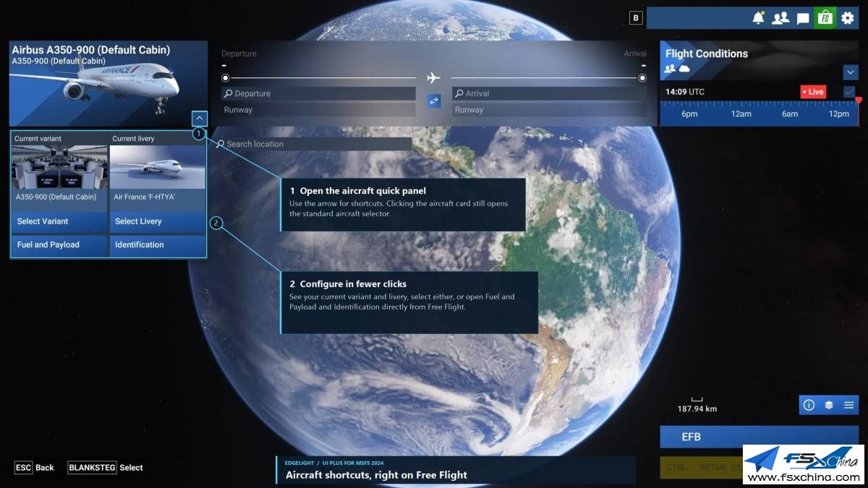Click the airplane icon between departure and arrival
This screenshot has width=868, height=488.
(434, 77)
